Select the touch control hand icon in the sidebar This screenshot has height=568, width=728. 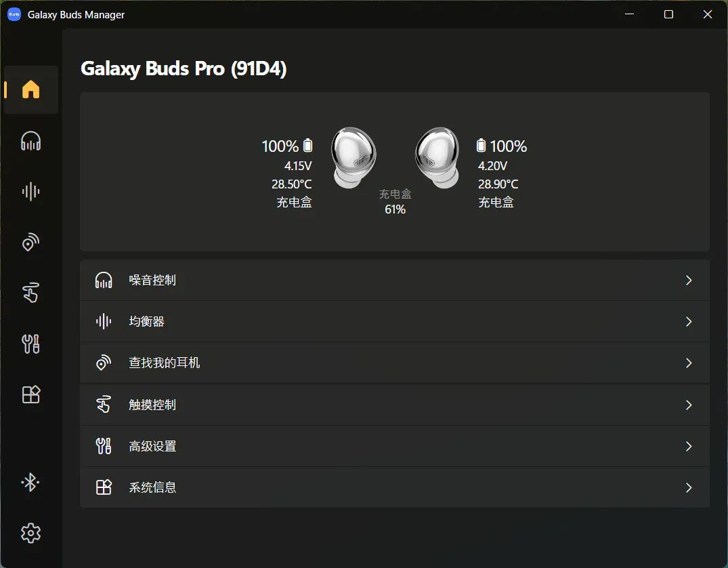[x=30, y=293]
